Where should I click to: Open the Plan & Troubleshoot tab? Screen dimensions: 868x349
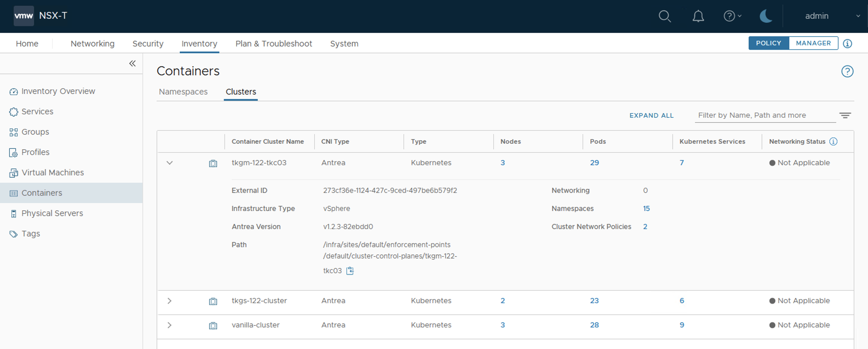(x=274, y=44)
